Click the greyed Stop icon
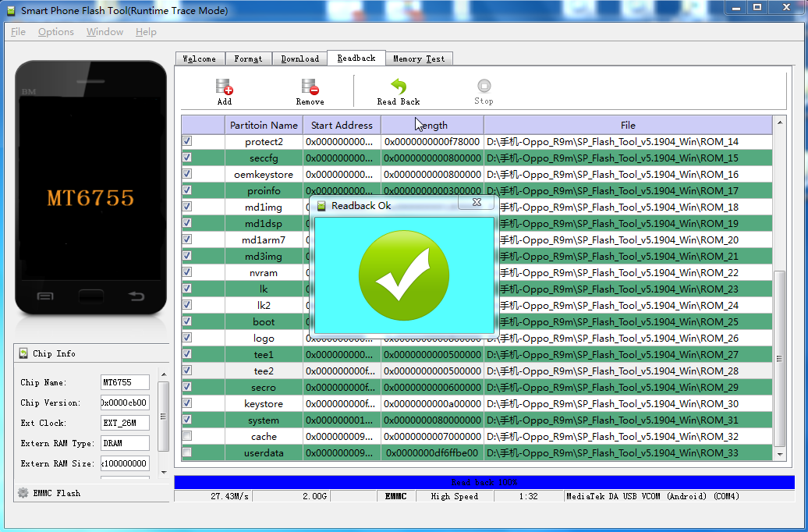Viewport: 808px width, 532px height. [484, 86]
